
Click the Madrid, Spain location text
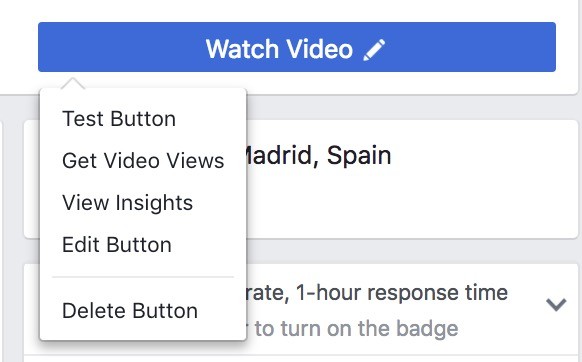tap(318, 155)
